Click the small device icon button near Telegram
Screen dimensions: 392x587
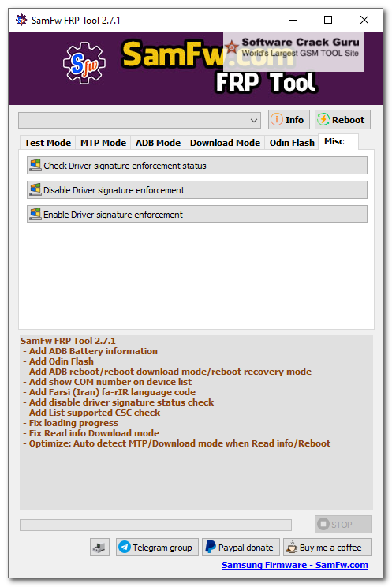[99, 548]
